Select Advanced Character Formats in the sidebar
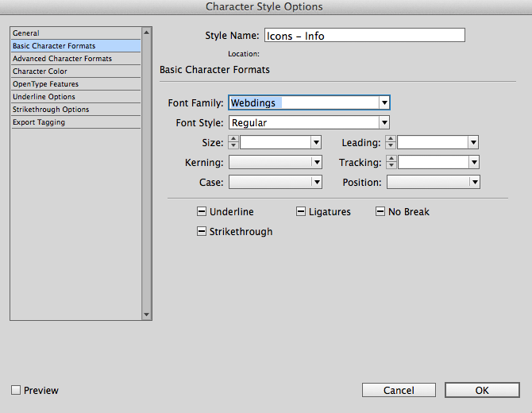This screenshot has height=413, width=532. pos(62,59)
